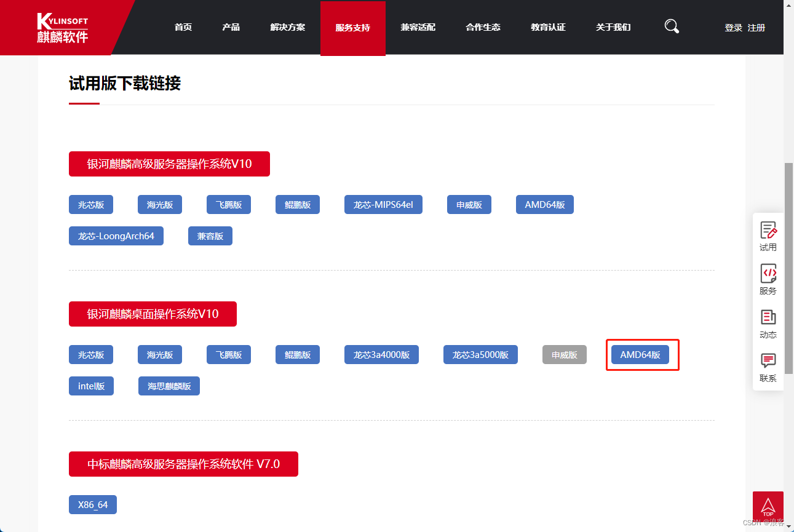Click the Kylinsoft logo
The height and width of the screenshot is (532, 794).
pyautogui.click(x=62, y=28)
